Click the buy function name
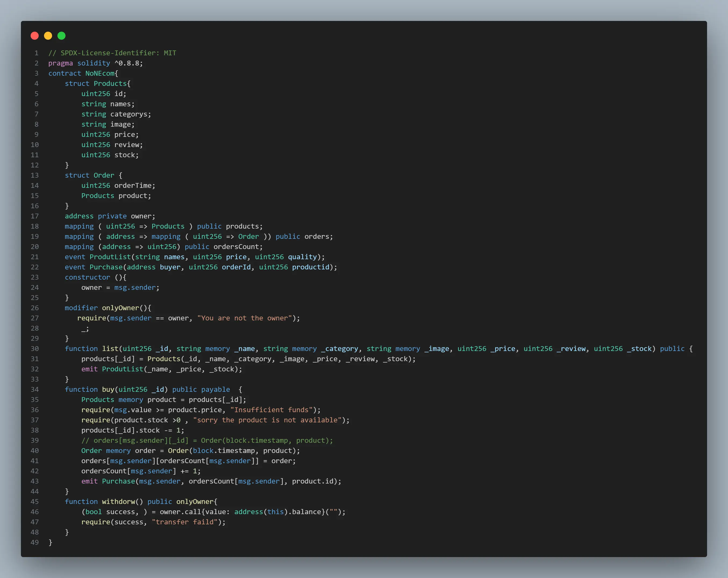This screenshot has width=728, height=578. (108, 390)
